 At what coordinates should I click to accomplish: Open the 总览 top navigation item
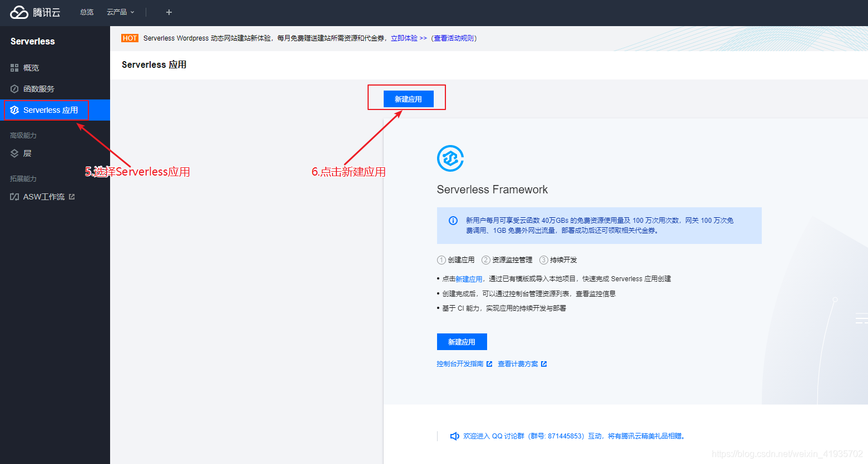[x=87, y=12]
